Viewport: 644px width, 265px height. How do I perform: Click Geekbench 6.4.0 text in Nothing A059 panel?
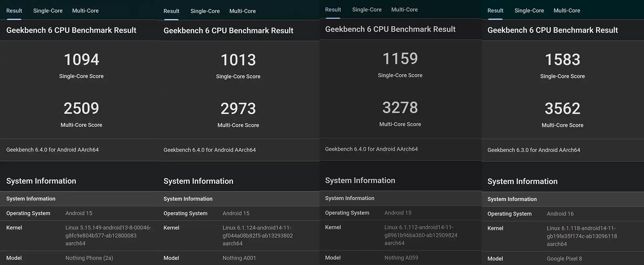(371, 149)
